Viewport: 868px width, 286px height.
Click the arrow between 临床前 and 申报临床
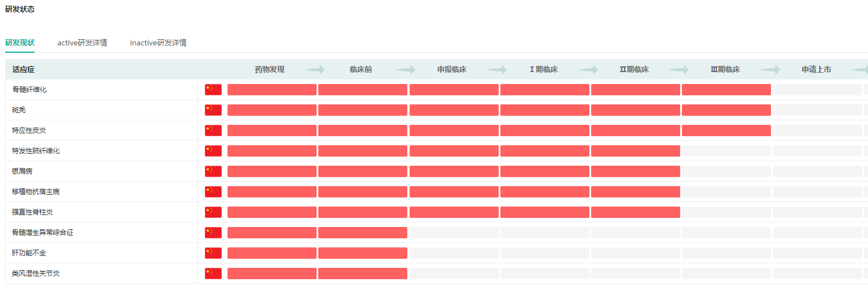tap(406, 70)
